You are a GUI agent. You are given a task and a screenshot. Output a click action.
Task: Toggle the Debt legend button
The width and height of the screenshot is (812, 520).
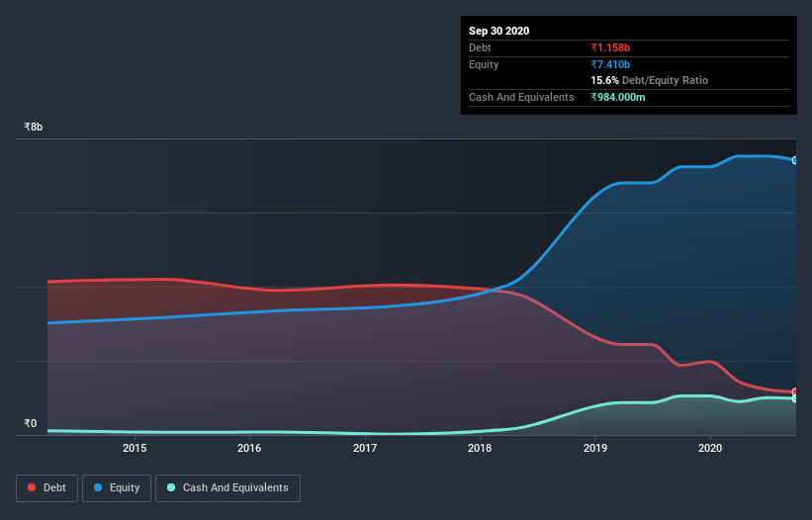(x=46, y=488)
